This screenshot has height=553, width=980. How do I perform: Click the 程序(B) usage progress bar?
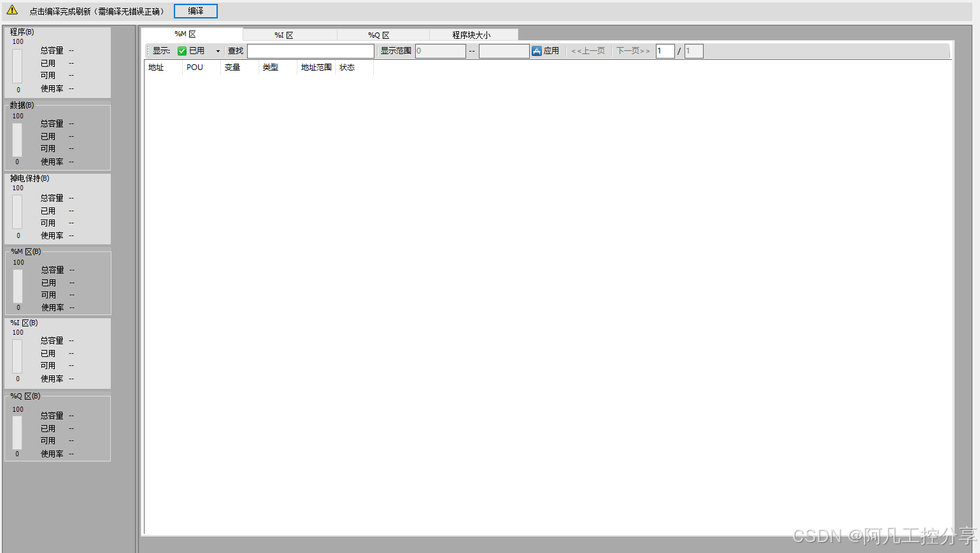point(17,66)
